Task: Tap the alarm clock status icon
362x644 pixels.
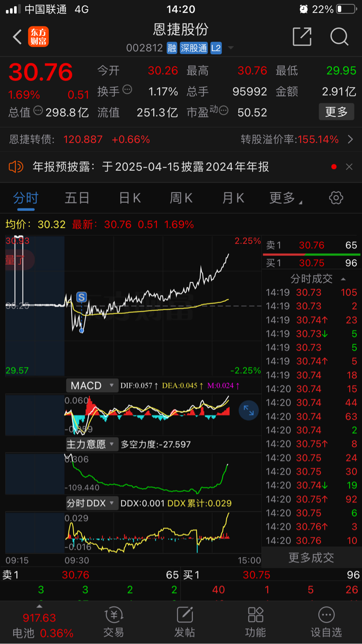Action: click(x=304, y=9)
